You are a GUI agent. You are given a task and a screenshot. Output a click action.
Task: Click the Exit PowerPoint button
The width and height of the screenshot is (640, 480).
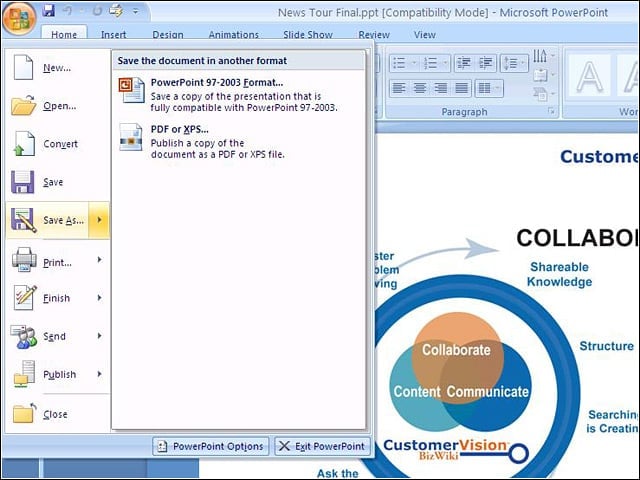pyautogui.click(x=322, y=446)
